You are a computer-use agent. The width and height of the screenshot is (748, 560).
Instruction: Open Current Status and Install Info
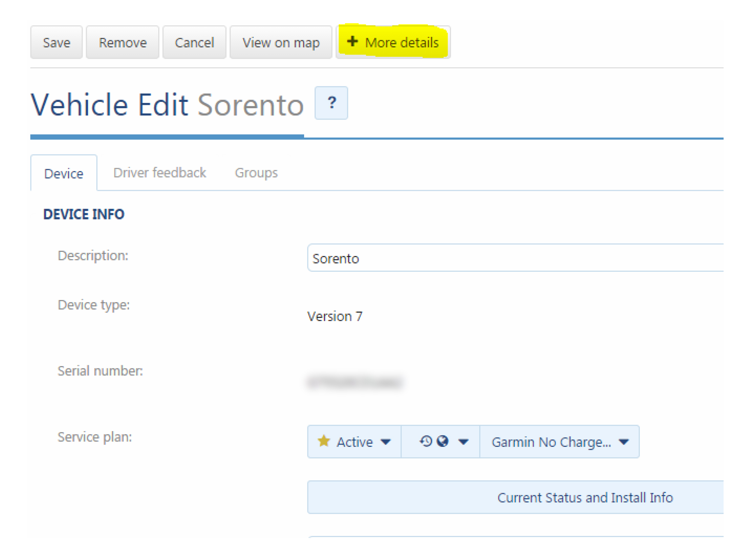[x=584, y=497]
